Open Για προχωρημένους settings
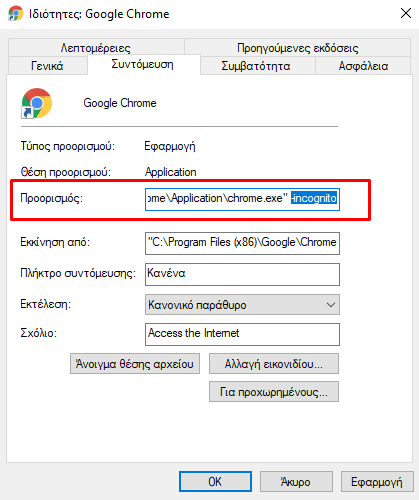 274,392
